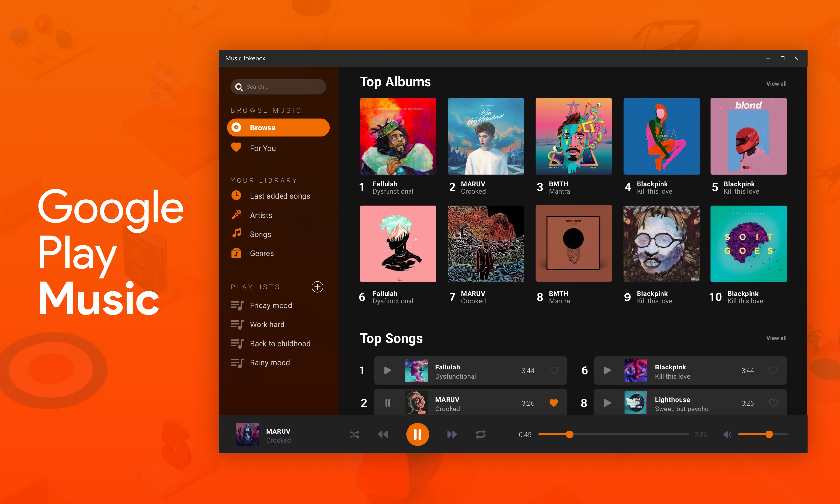840x504 pixels.
Task: Play Blackpink Kill this love song
Action: click(607, 370)
